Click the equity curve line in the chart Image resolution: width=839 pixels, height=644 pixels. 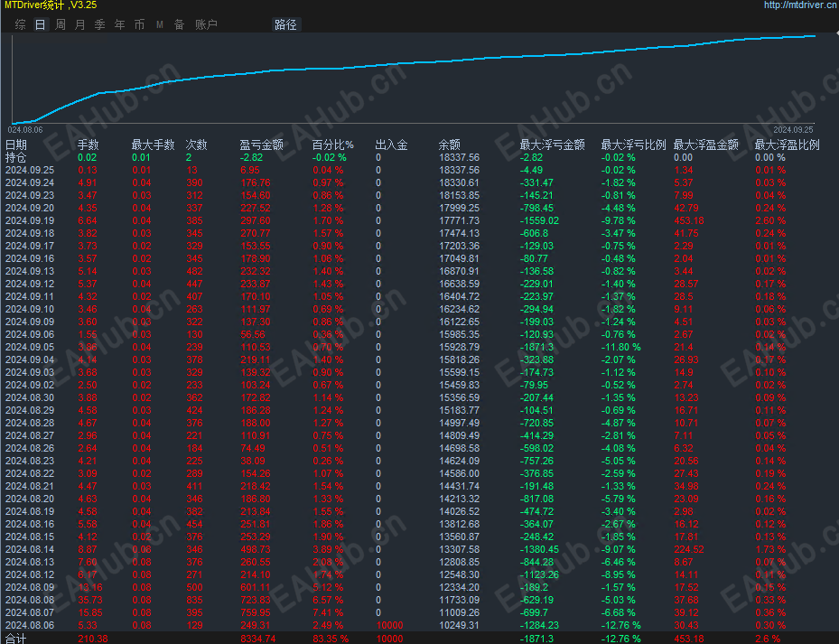tap(413, 63)
